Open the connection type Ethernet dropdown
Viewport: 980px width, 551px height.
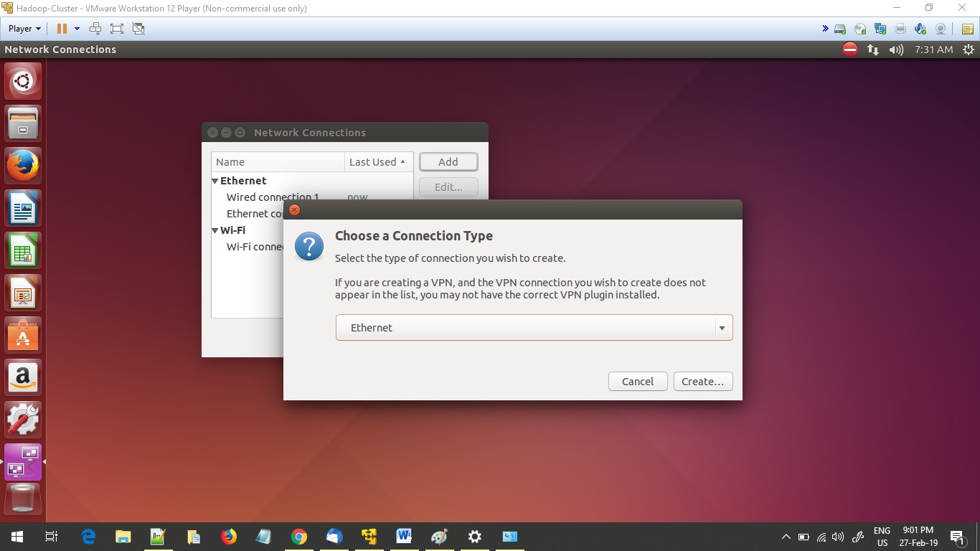tap(534, 328)
